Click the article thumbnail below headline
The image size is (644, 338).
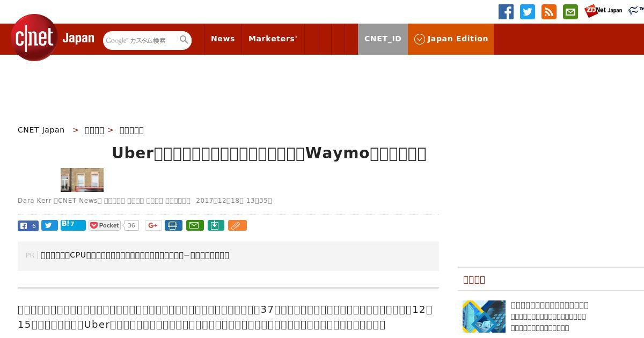[82, 180]
